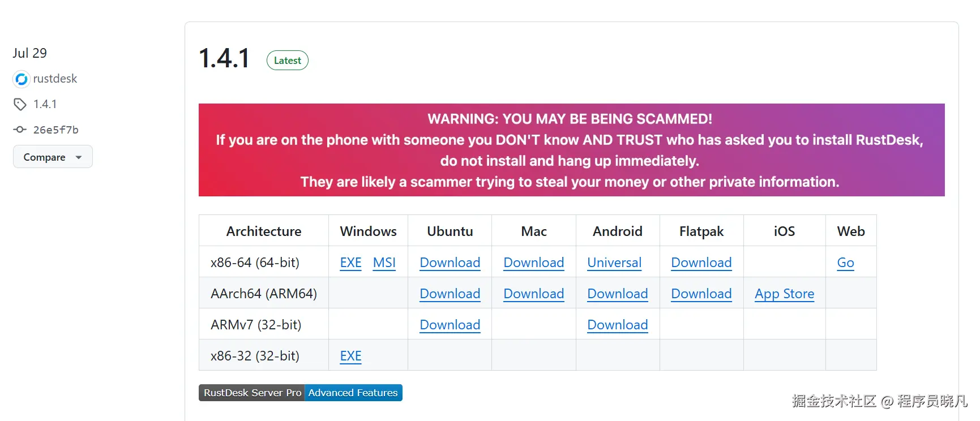Download the Mac AArch64 build
The width and height of the screenshot is (980, 421).
coord(533,294)
